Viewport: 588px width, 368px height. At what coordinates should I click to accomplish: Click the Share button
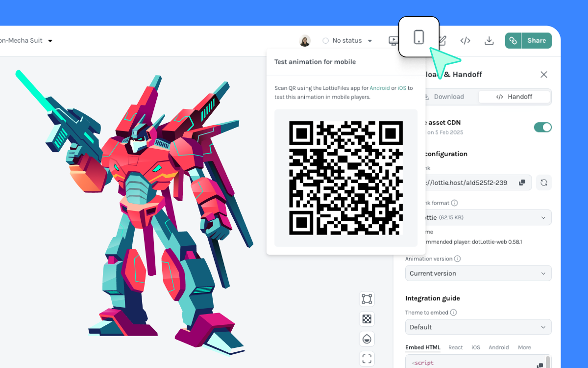(x=537, y=41)
